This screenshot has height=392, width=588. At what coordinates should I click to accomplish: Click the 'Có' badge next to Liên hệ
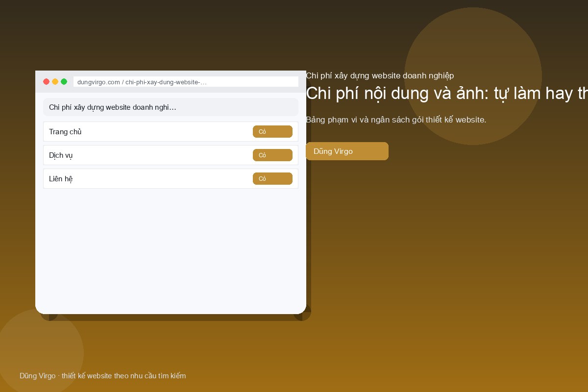pyautogui.click(x=272, y=179)
